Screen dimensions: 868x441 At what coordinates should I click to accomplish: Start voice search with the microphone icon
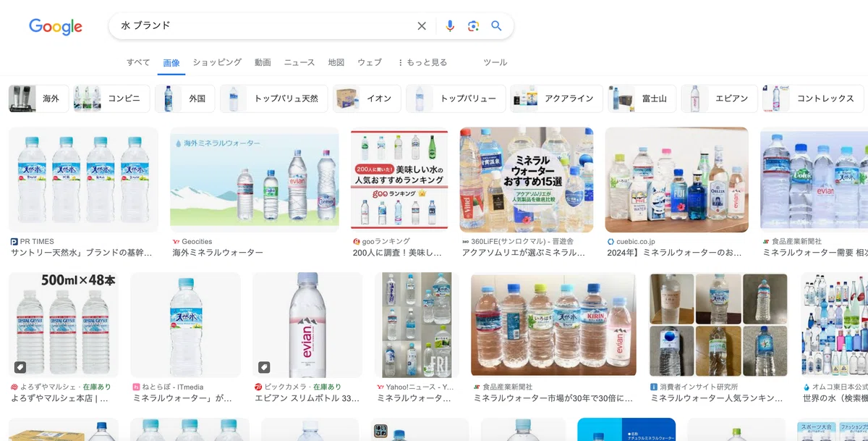[x=450, y=26]
